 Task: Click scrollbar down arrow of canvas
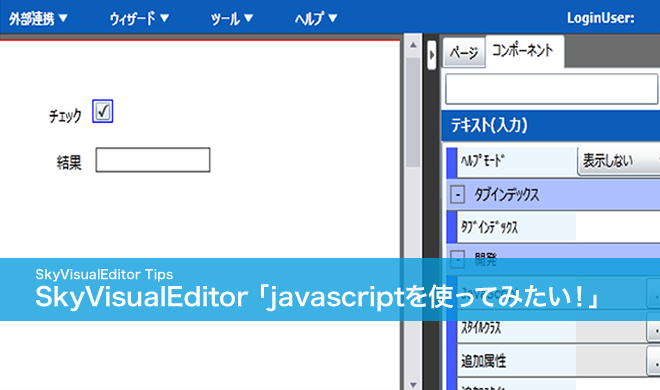(x=413, y=385)
